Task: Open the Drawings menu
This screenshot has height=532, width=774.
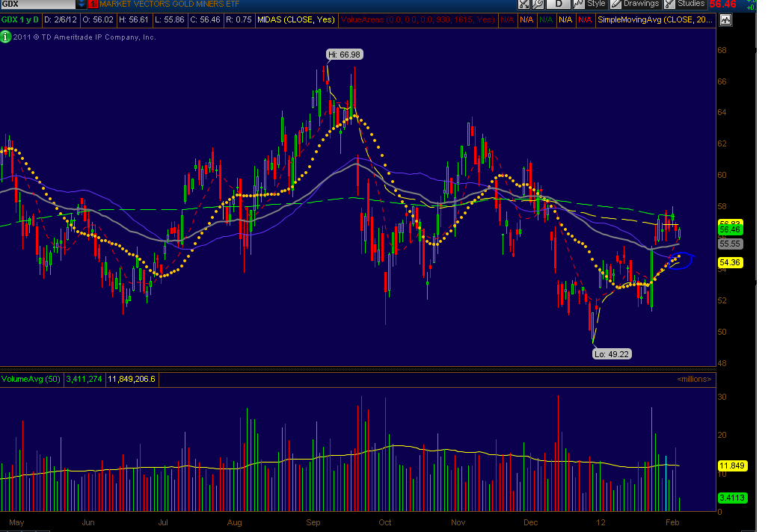Action: [x=636, y=4]
